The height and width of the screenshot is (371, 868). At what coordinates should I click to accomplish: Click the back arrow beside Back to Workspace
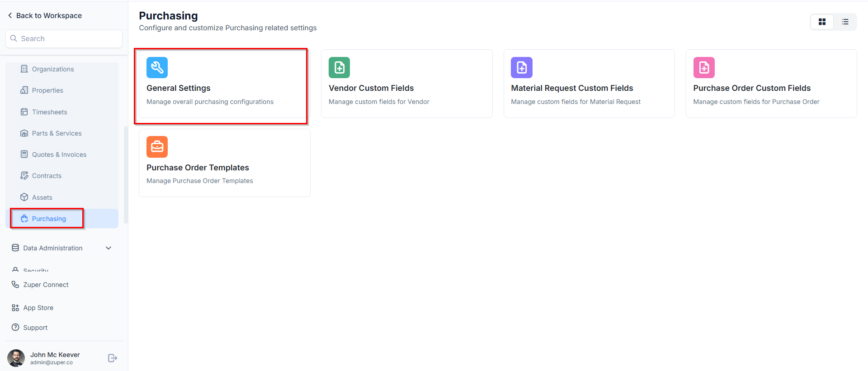click(10, 15)
